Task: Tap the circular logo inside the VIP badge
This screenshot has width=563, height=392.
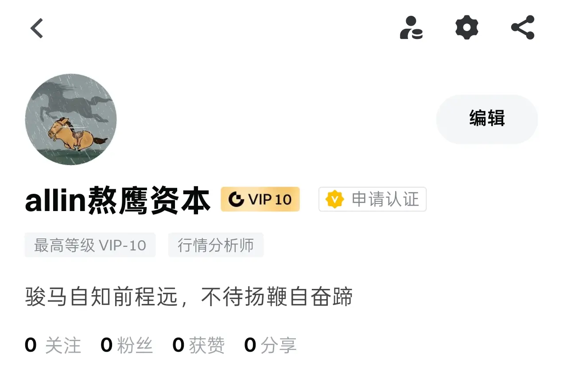Action: [236, 200]
